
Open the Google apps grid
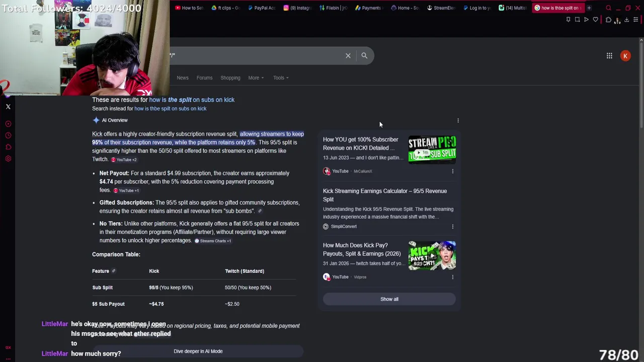(x=609, y=56)
